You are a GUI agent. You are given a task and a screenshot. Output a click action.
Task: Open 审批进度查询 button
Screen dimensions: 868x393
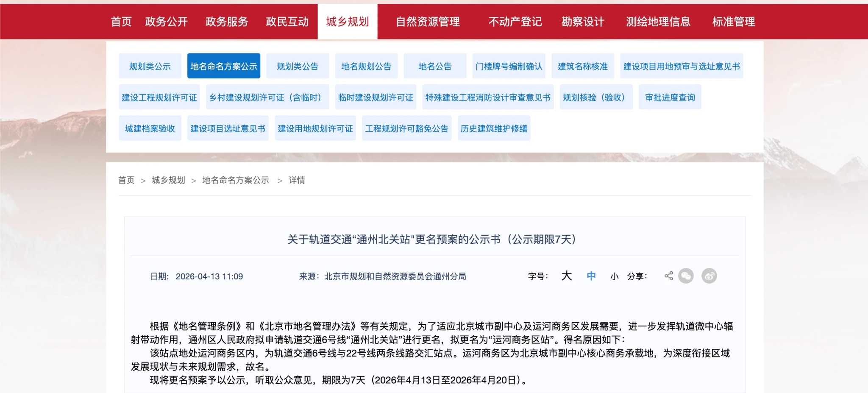click(x=670, y=98)
